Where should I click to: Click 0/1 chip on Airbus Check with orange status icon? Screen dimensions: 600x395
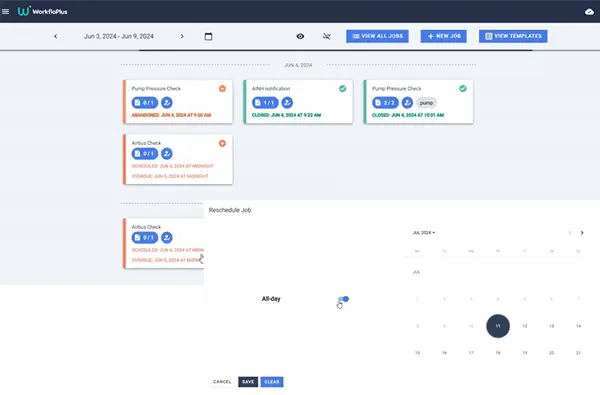pyautogui.click(x=145, y=153)
